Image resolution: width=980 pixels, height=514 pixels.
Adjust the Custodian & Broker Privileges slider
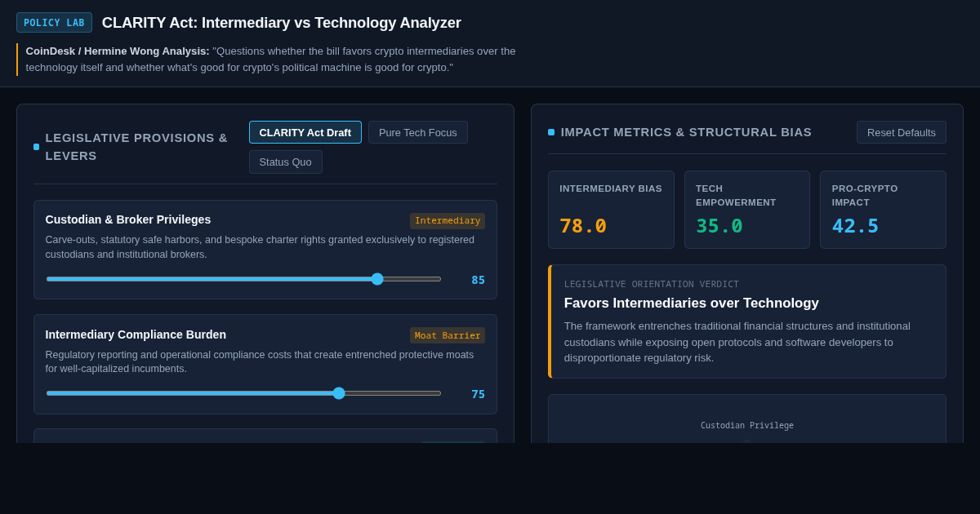point(243,279)
